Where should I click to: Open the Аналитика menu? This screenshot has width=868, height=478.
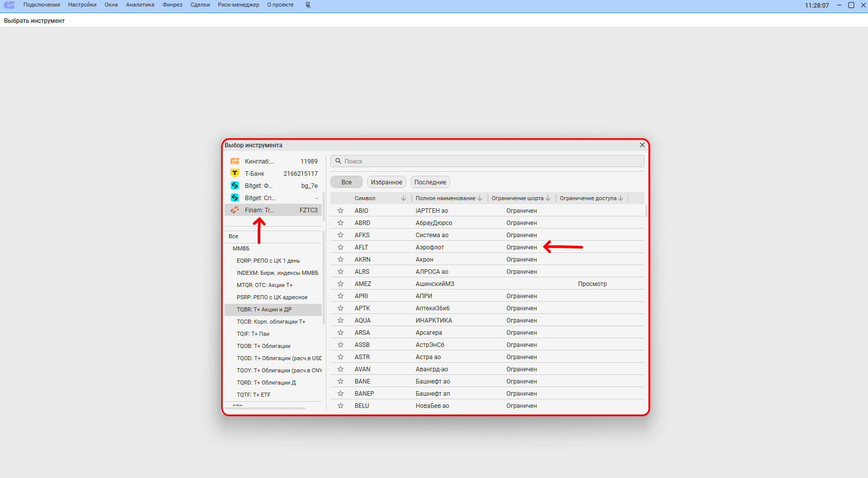[140, 5]
